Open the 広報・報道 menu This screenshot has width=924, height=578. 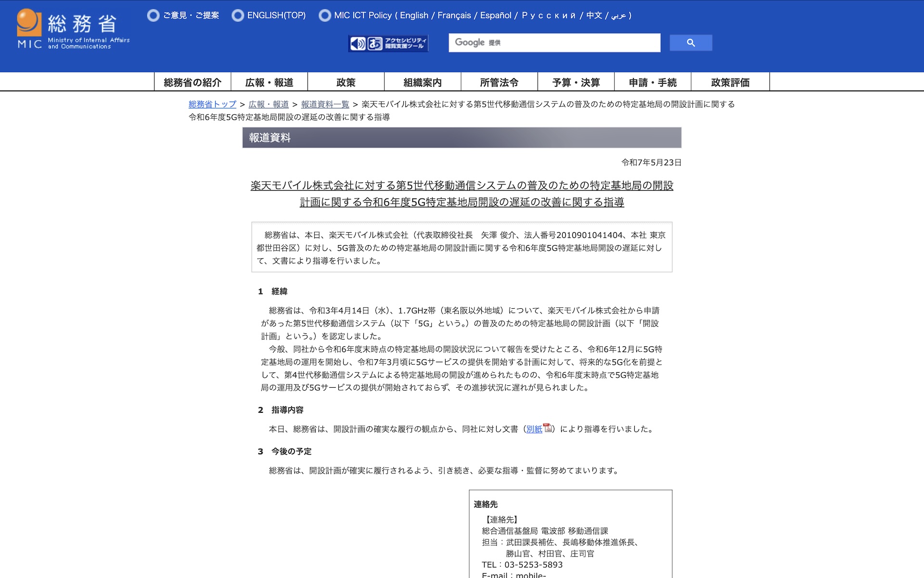click(x=269, y=82)
